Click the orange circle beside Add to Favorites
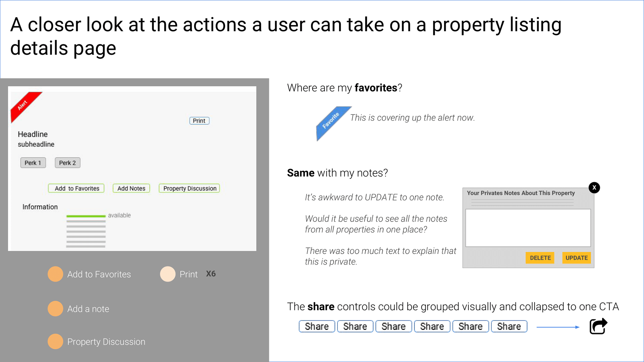Image resolution: width=644 pixels, height=362 pixels. click(55, 274)
